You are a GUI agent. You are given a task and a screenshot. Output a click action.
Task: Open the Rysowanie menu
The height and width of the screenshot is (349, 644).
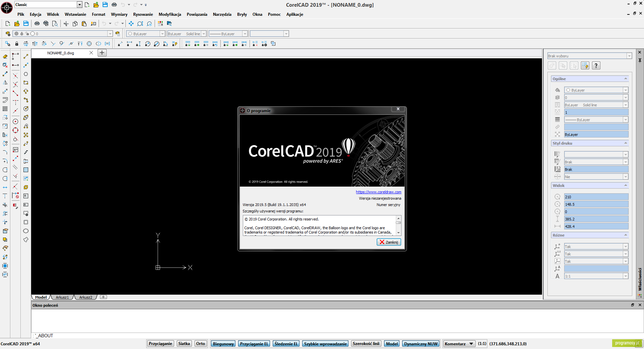click(143, 14)
